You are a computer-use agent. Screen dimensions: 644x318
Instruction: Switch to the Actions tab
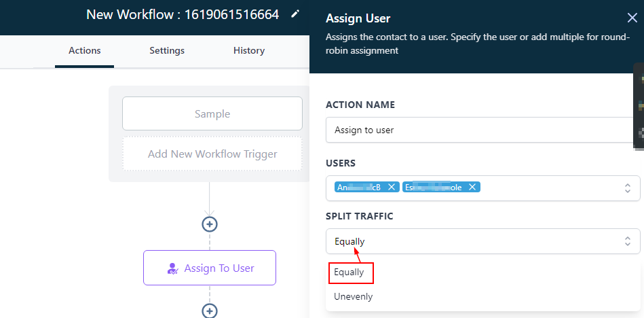point(85,50)
